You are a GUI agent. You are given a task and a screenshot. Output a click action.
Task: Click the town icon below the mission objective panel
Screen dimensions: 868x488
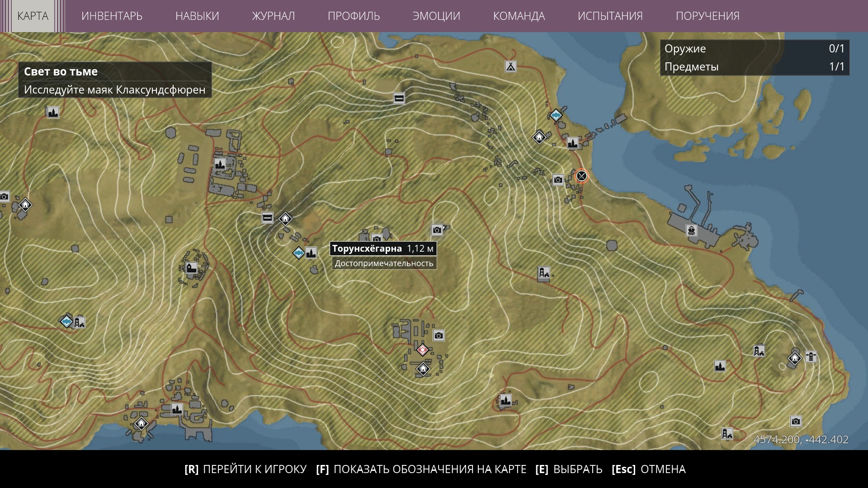tap(53, 112)
